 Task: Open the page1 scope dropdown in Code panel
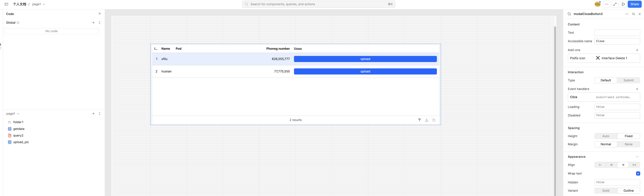tap(13, 114)
